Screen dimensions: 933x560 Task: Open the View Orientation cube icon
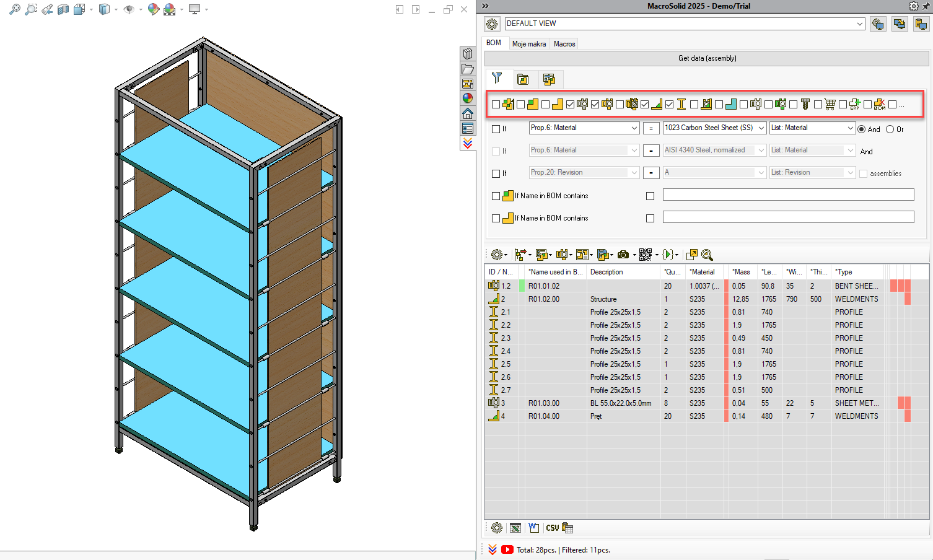[79, 9]
